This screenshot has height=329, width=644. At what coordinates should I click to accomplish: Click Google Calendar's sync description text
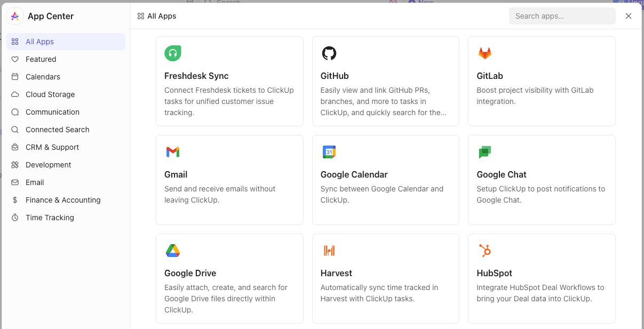coord(382,194)
